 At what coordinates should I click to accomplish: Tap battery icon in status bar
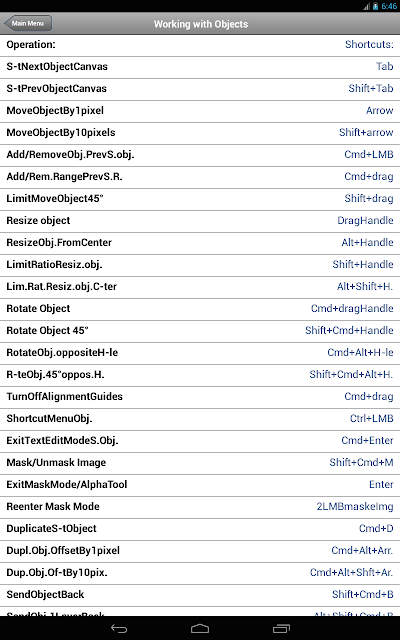click(376, 7)
